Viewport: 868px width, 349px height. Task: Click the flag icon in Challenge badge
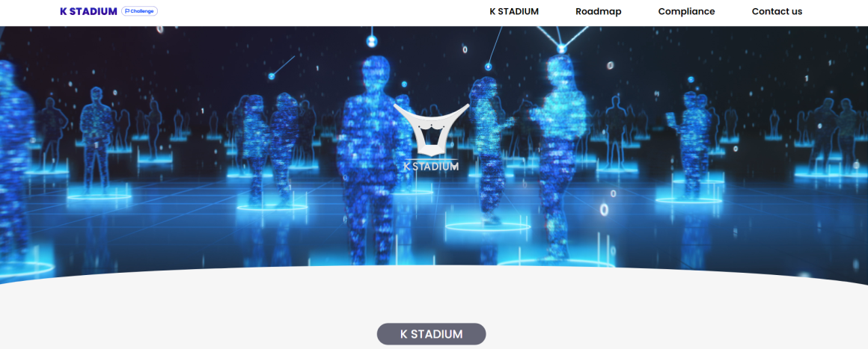point(127,11)
